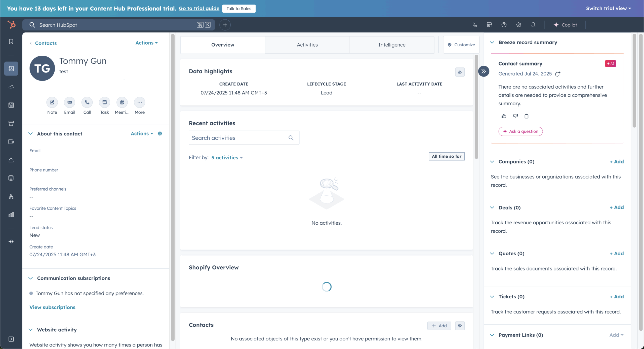Open the Settings gear in top bar
644x349 pixels.
coord(518,25)
